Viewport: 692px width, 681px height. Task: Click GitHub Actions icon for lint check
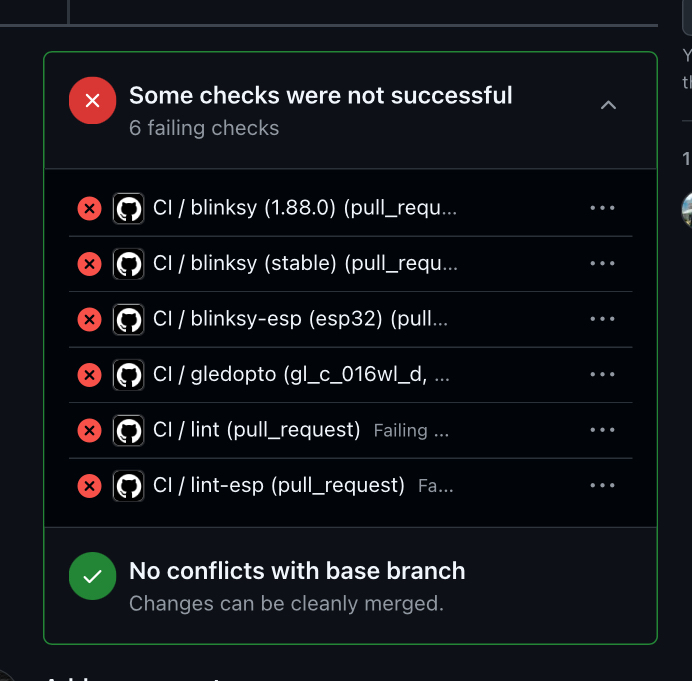(128, 430)
